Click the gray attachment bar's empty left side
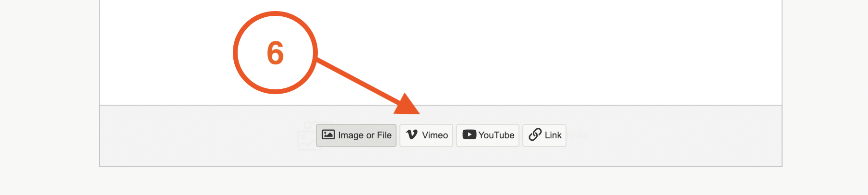This screenshot has height=195, width=868. 192,135
